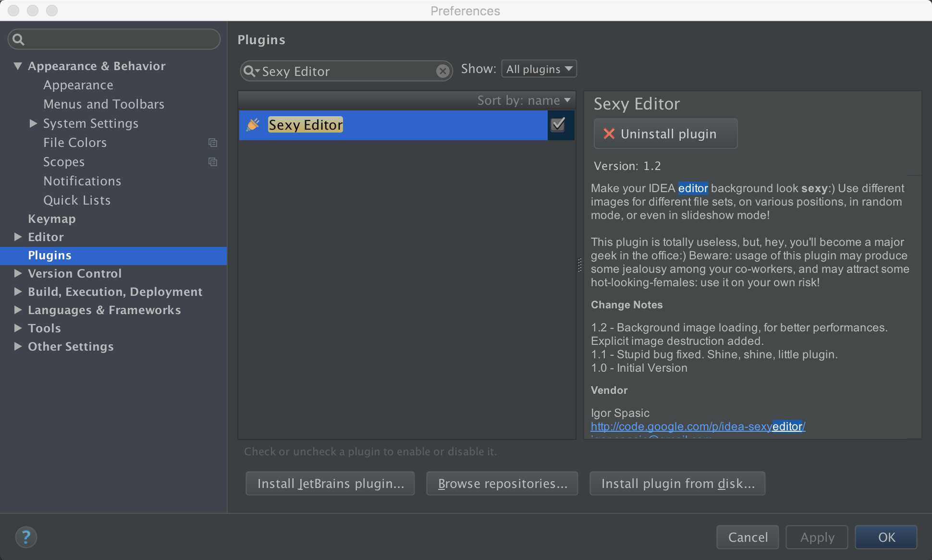The width and height of the screenshot is (932, 560).
Task: Click the clear search field X button
Action: point(442,71)
